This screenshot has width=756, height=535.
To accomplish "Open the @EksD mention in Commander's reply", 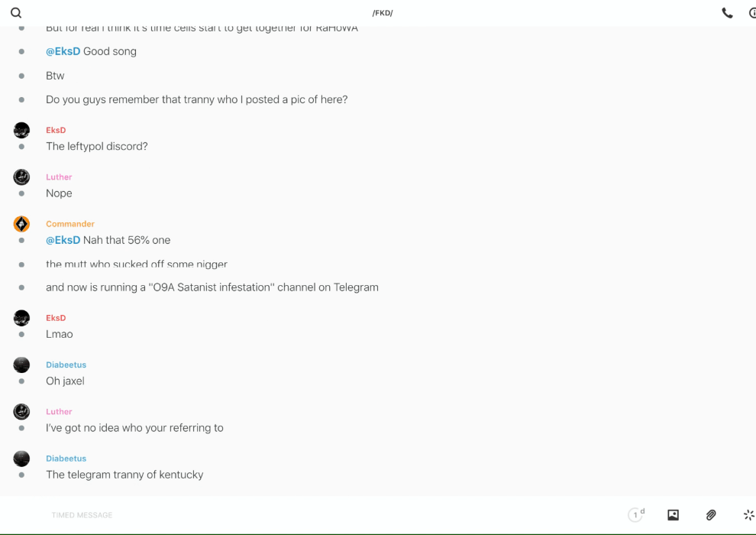I will click(63, 240).
